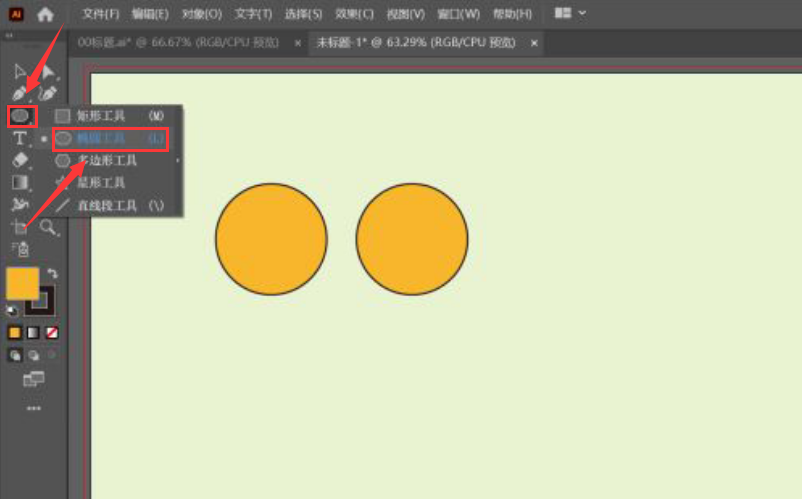
Task: Open the 效果(C) menu
Action: (x=354, y=14)
